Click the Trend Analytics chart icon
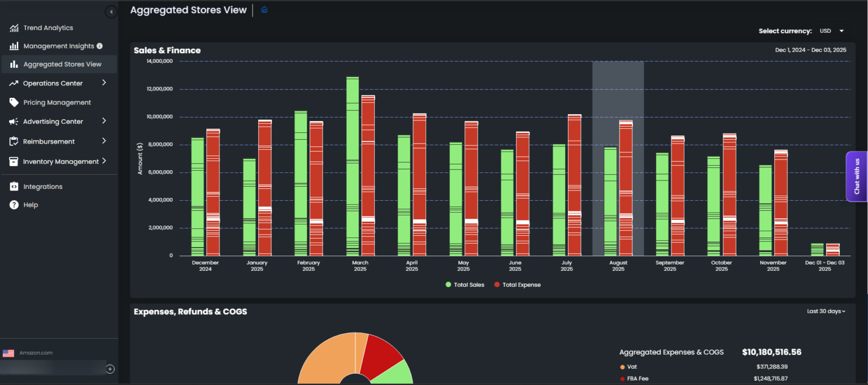 [14, 28]
